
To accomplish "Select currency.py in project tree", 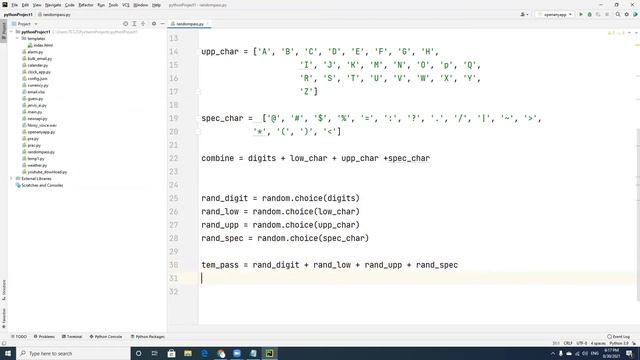I will (x=35, y=85).
